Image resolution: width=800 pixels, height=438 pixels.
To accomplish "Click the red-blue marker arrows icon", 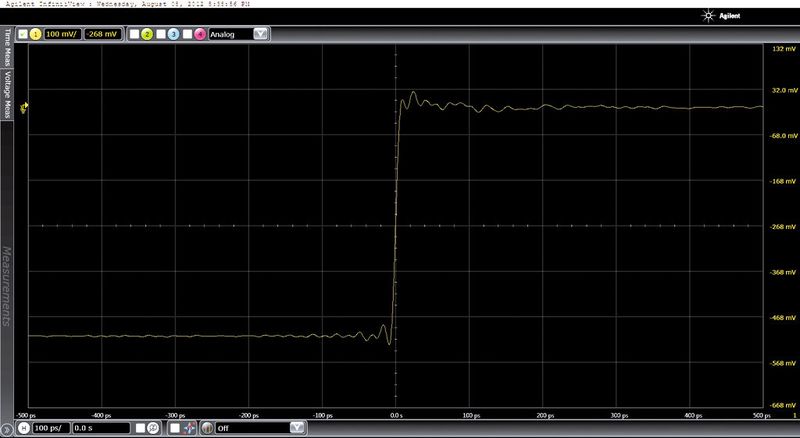I will tap(189, 428).
